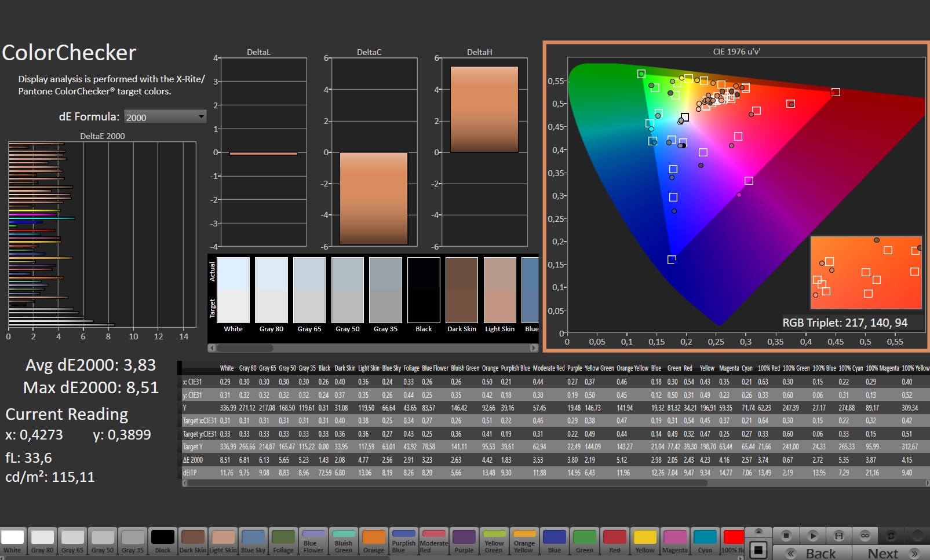Open the dE Formula dropdown
The image size is (930, 560).
[165, 117]
